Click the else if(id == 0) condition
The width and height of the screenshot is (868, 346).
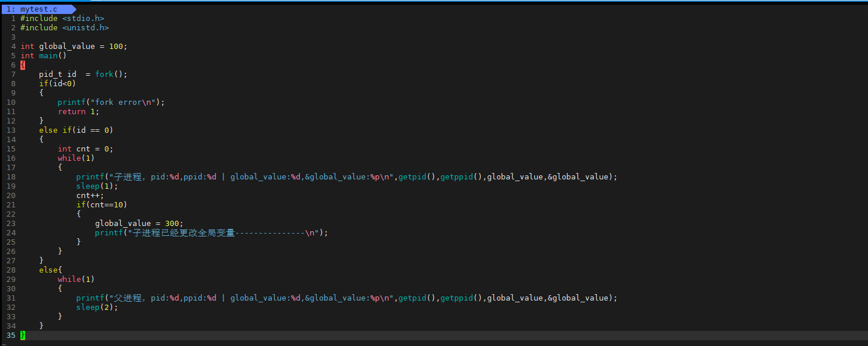(x=76, y=130)
